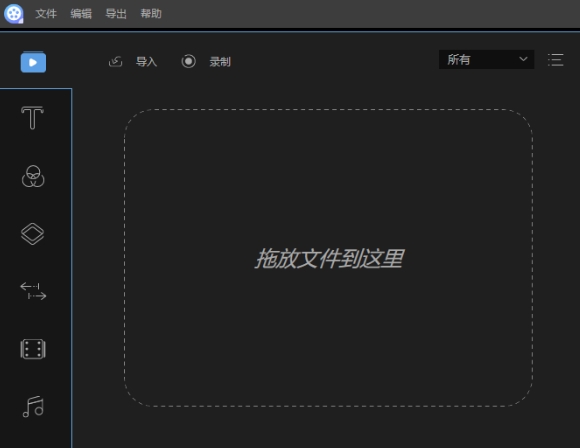
Task: Toggle the list view icon
Action: pyautogui.click(x=556, y=60)
